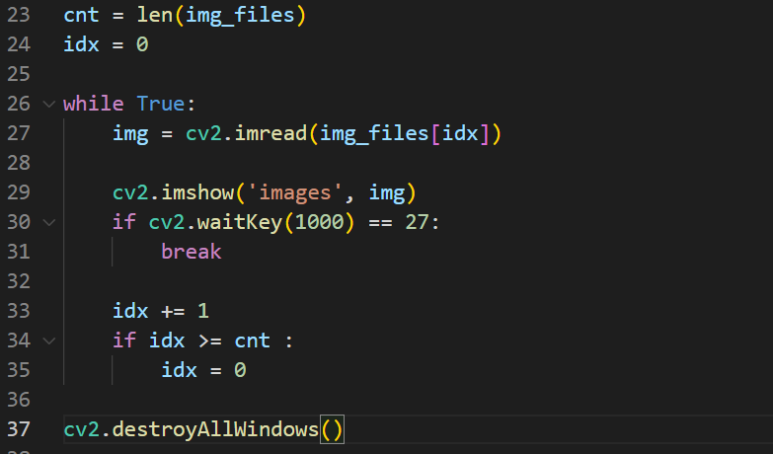
Task: Click the 'while' keyword
Action: click(x=94, y=104)
